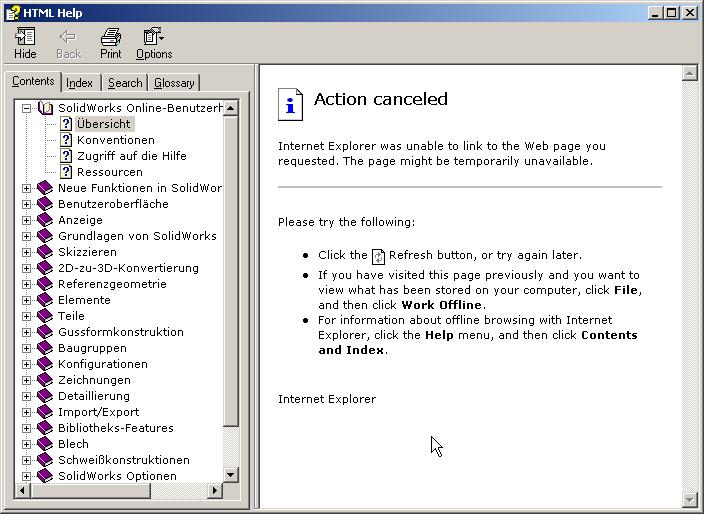
Task: Click the contents tree scroll-up arrow
Action: click(231, 108)
